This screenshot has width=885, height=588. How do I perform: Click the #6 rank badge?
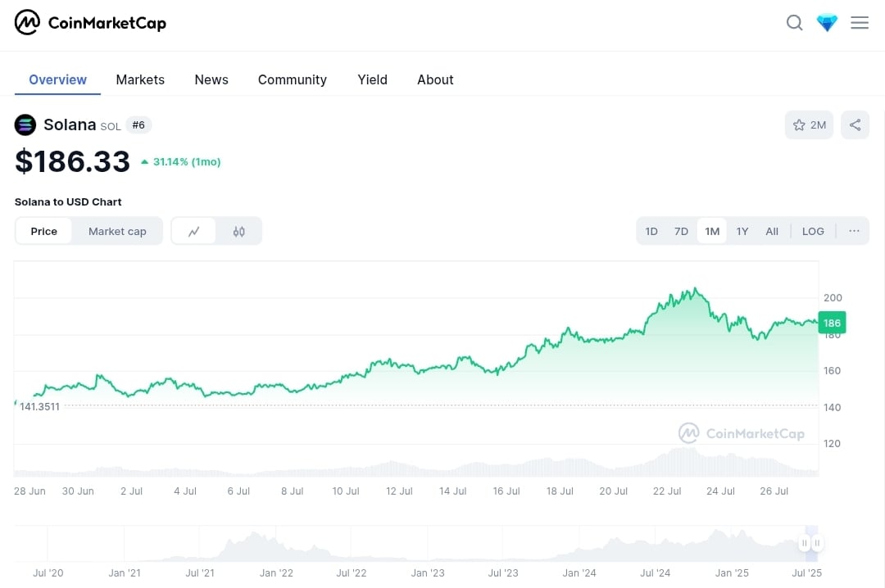tap(138, 124)
